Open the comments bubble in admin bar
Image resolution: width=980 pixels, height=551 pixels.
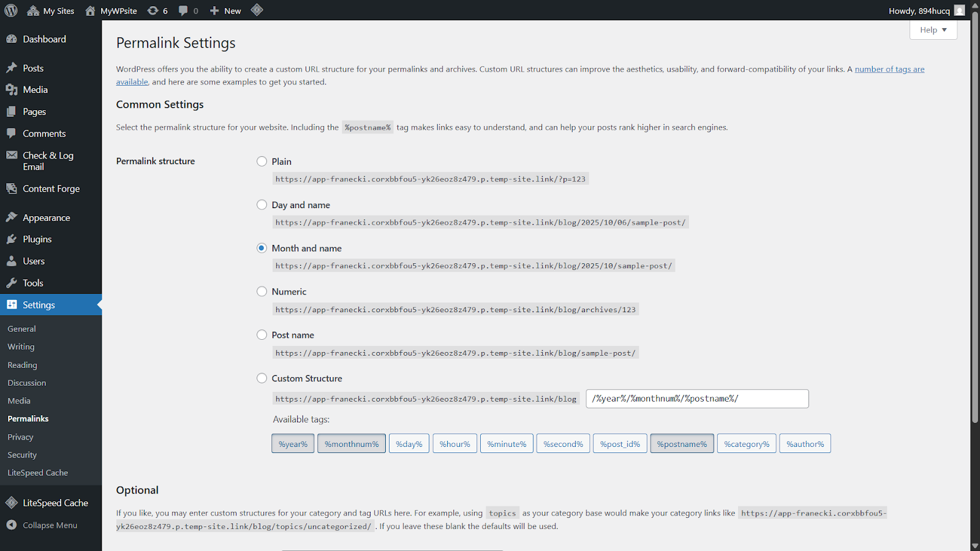pos(183,10)
